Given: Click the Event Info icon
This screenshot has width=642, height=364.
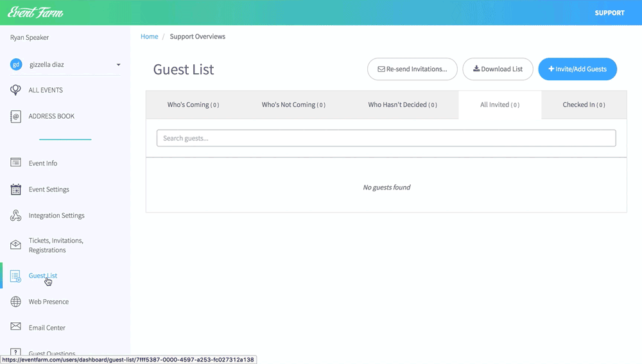Looking at the screenshot, I should coord(15,162).
